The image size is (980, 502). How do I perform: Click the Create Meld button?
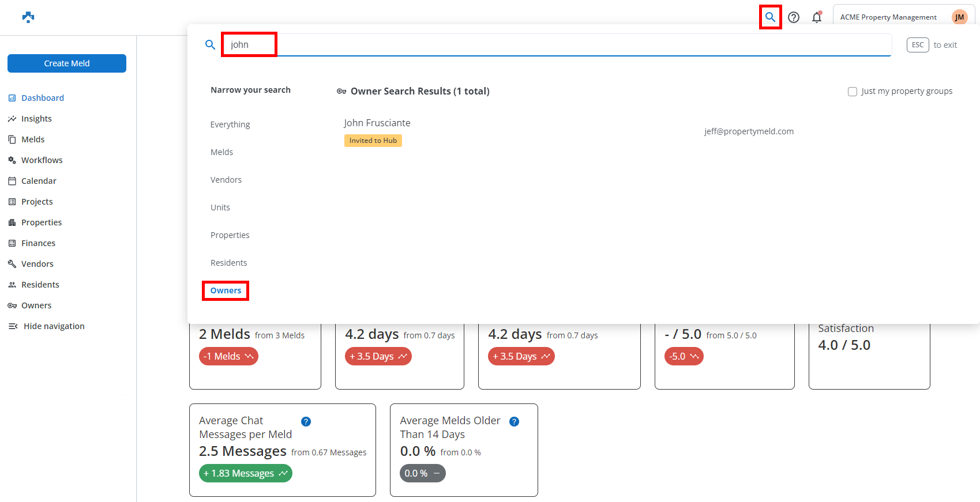tap(67, 63)
